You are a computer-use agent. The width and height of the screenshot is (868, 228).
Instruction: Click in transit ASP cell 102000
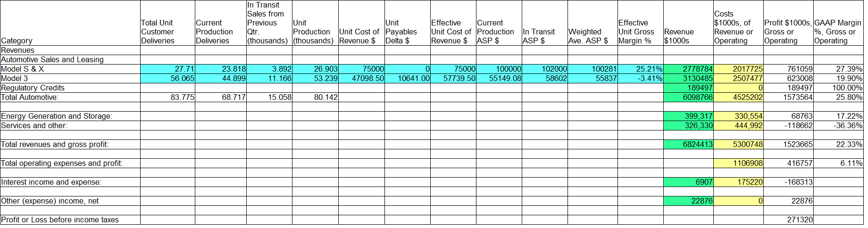(x=545, y=69)
